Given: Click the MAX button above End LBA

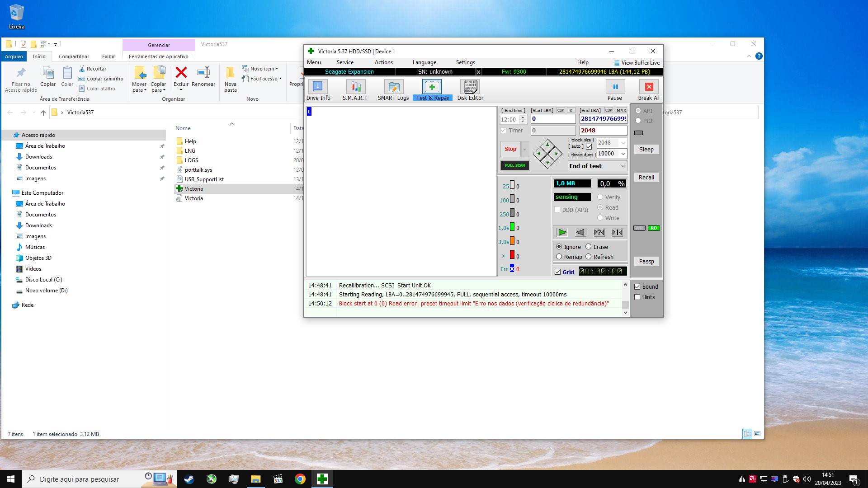Looking at the screenshot, I should 622,110.
